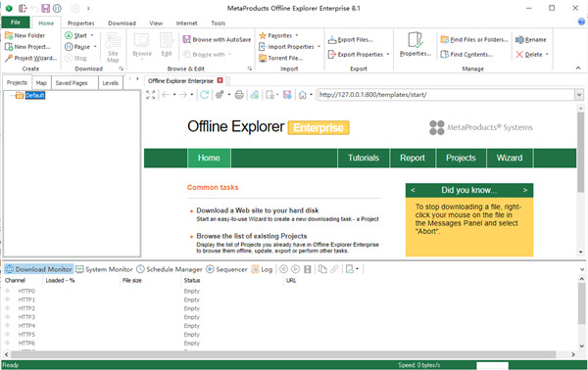Expand the Favorites dropdown
Viewport: 588px width, 370px height.
tap(297, 35)
